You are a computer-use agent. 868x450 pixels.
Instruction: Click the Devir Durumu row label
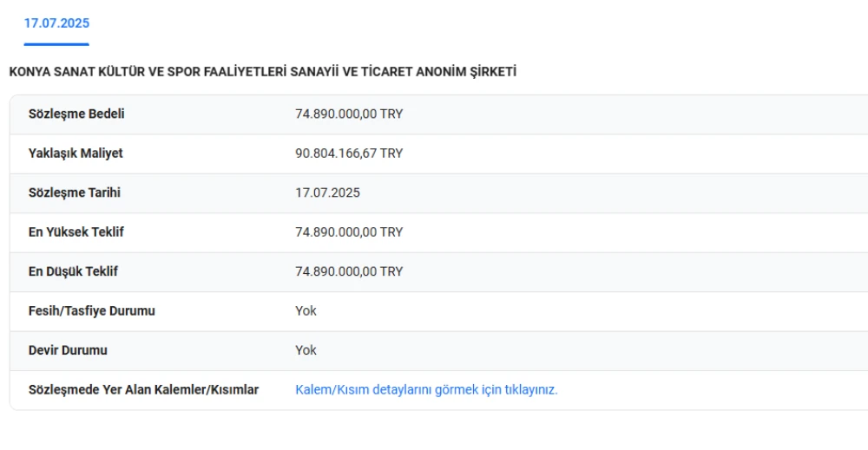click(68, 351)
